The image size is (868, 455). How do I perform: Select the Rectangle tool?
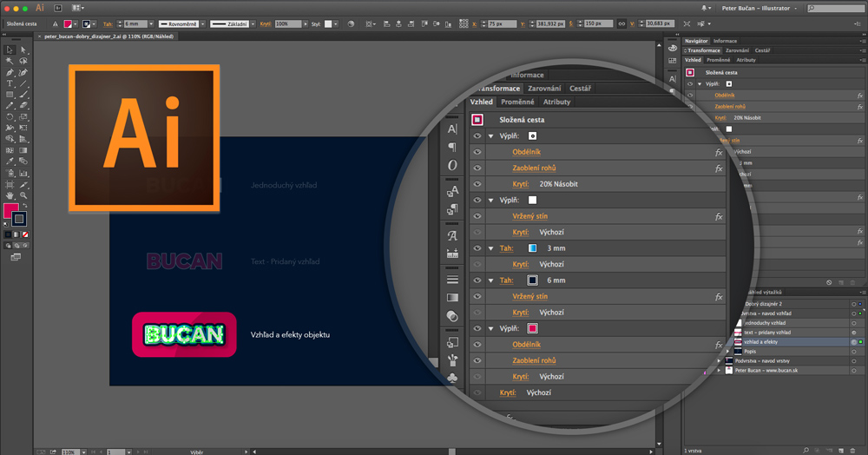pos(10,95)
